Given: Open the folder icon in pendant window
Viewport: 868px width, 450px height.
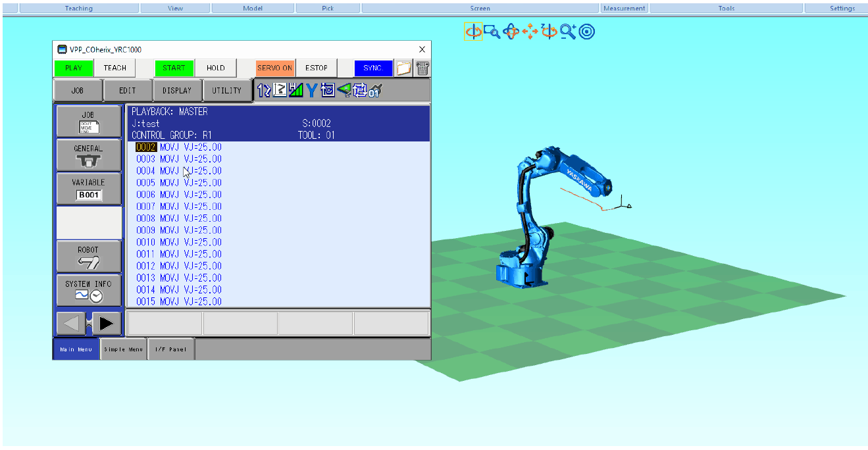Looking at the screenshot, I should tap(403, 68).
